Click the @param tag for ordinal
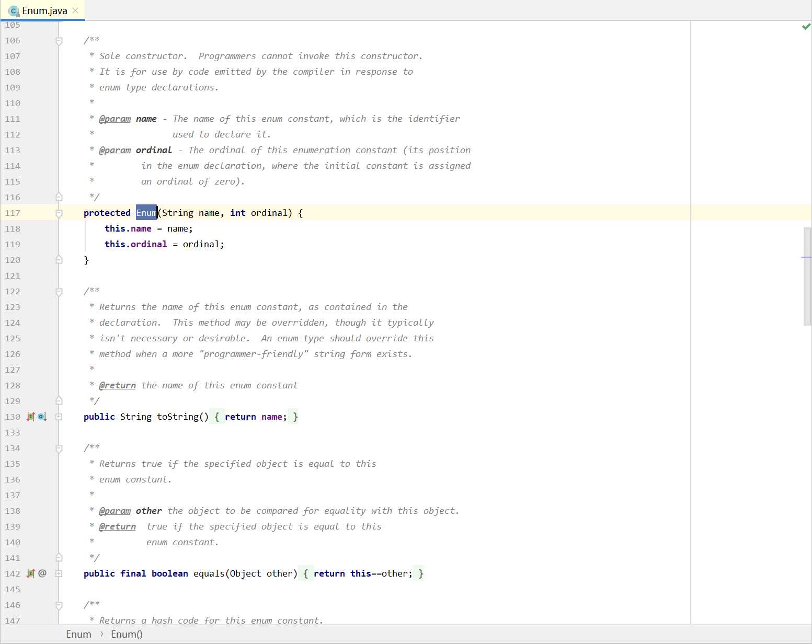Image resolution: width=812 pixels, height=644 pixels. coord(115,150)
